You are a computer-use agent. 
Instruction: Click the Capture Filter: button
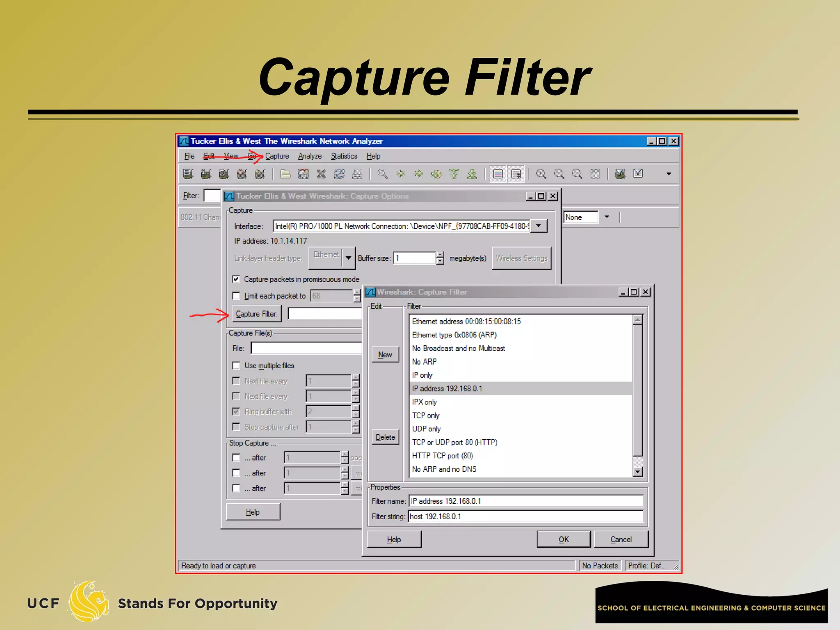click(x=257, y=314)
